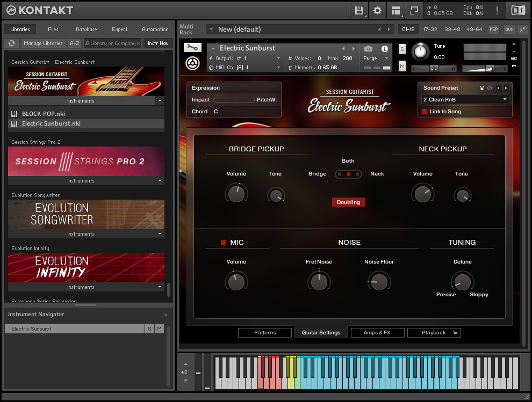Click the NI logo icon
Image resolution: width=532 pixels, height=402 pixels.
click(x=518, y=11)
